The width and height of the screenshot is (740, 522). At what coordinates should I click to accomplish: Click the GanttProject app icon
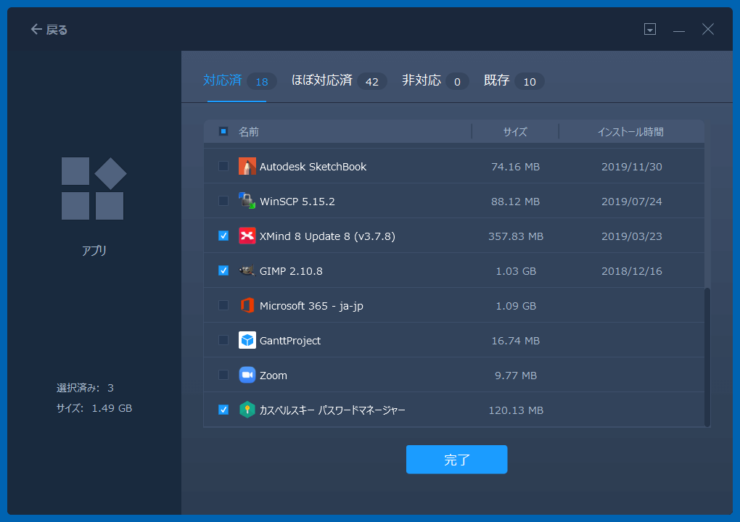(x=247, y=340)
